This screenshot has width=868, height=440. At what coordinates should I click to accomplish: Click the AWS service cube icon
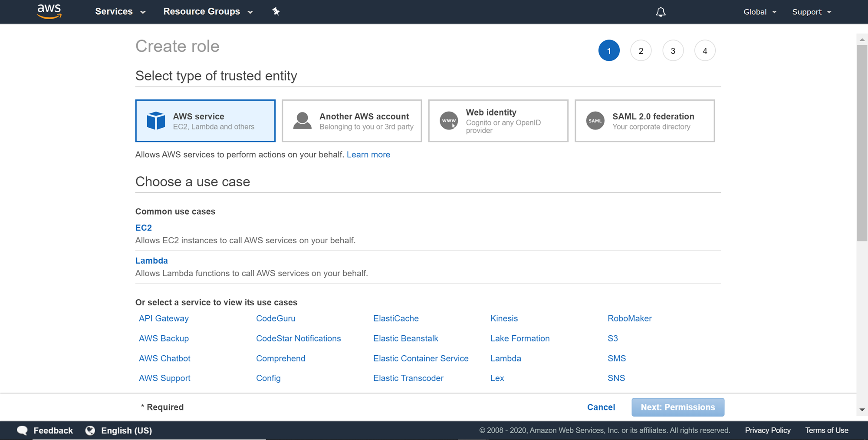tap(156, 121)
